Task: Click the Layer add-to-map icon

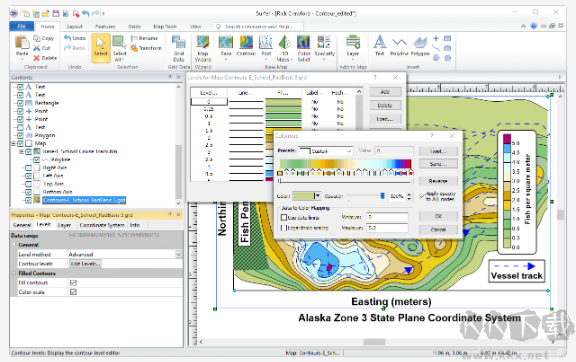Action: pos(353,46)
